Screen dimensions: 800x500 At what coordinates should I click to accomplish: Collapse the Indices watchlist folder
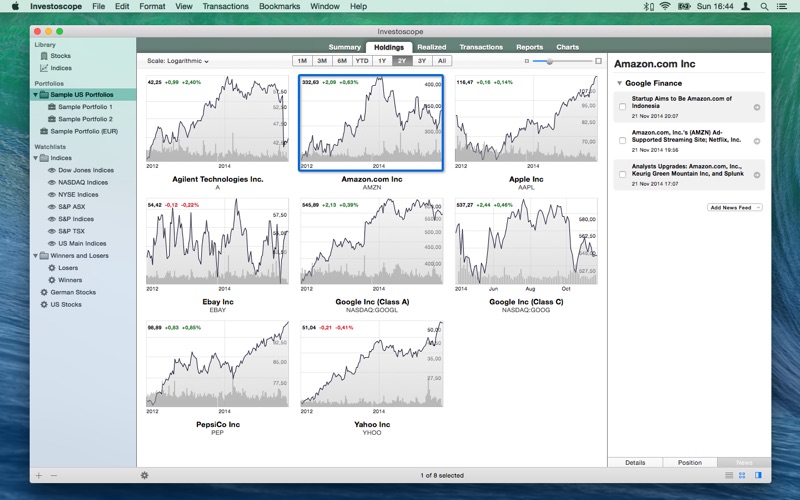35,158
